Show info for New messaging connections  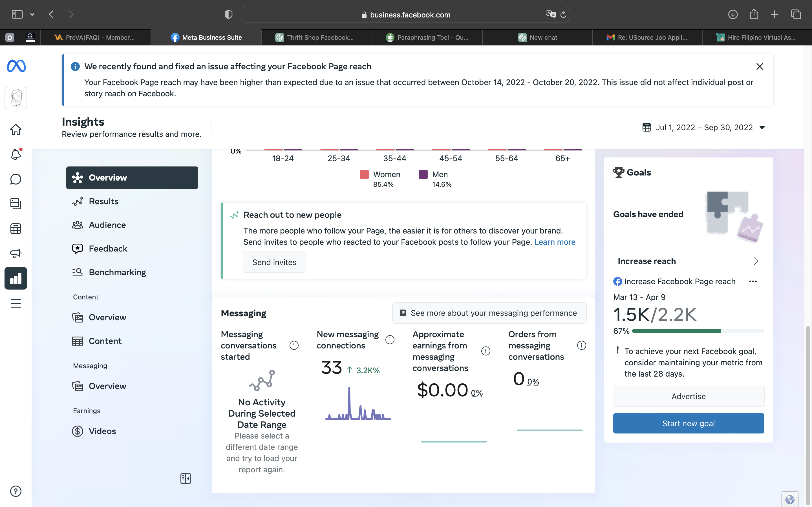(390, 340)
